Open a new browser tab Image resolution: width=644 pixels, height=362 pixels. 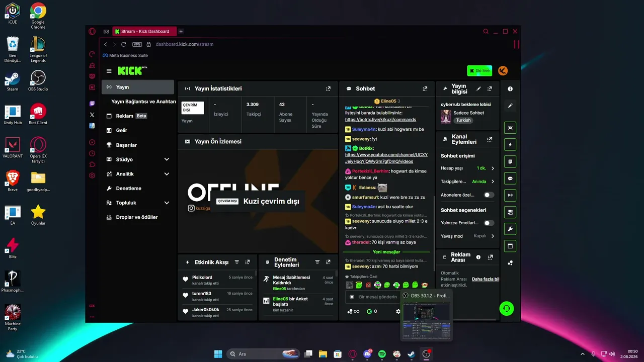coord(181,31)
